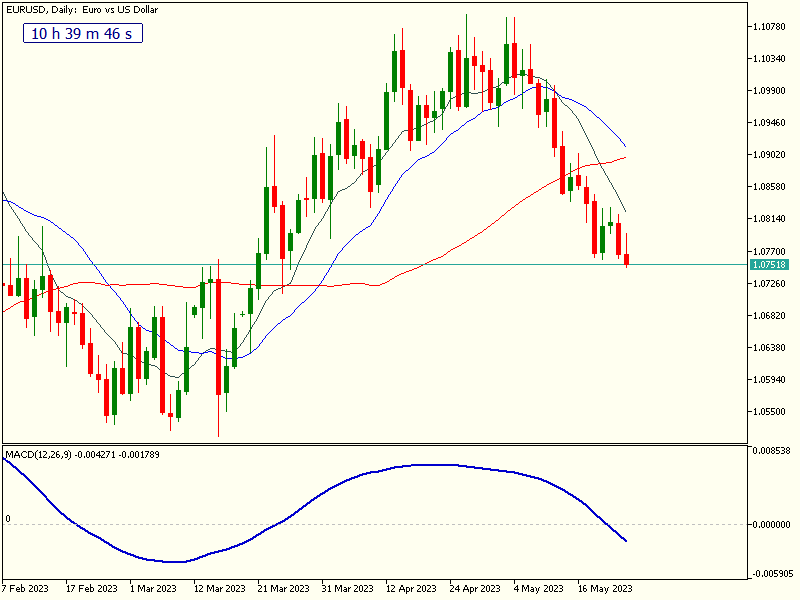Click the 0.008538 MACD scale label
800x600 pixels.
pos(771,451)
